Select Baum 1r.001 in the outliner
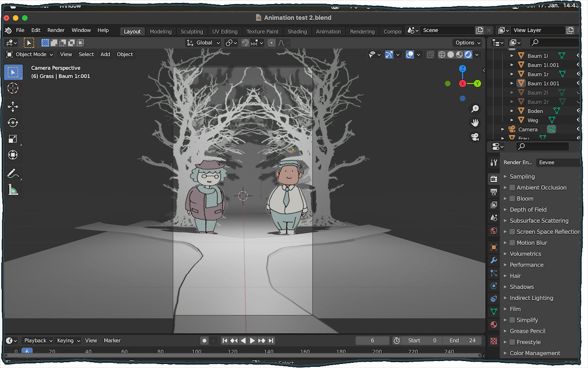 [x=543, y=83]
